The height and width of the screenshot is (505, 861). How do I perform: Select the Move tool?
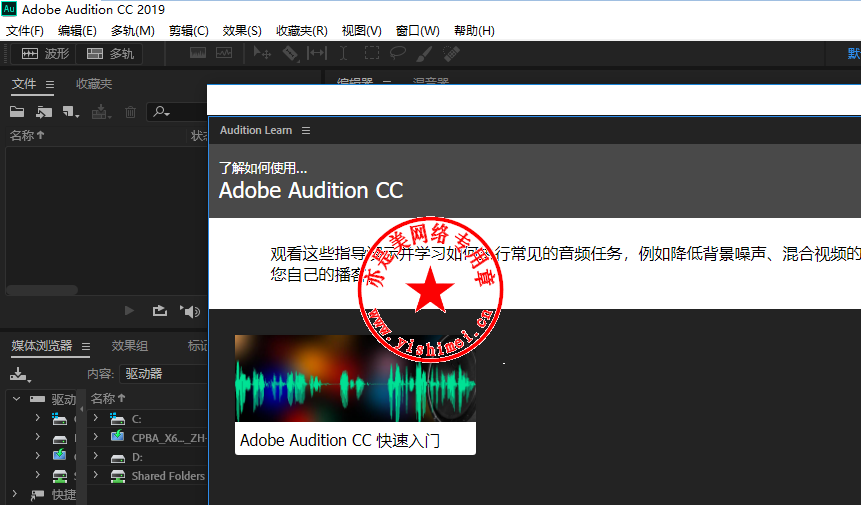point(262,53)
